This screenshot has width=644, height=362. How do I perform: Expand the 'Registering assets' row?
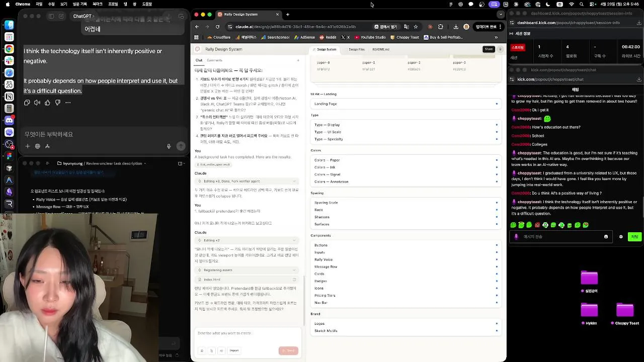247,270
